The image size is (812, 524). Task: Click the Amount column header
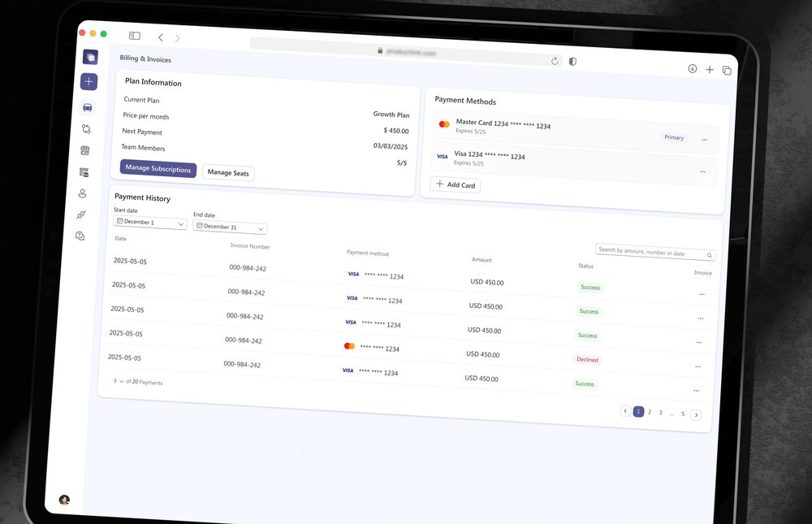[482, 260]
